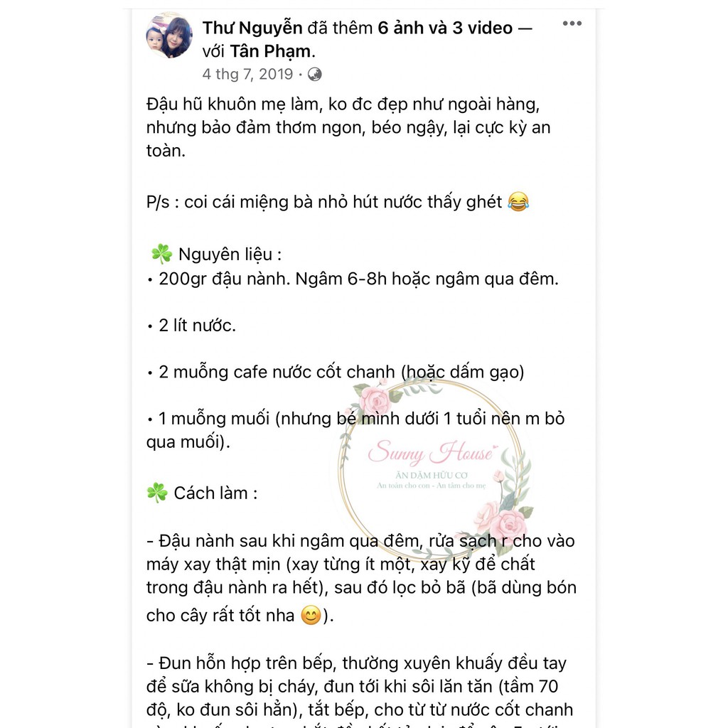The width and height of the screenshot is (728, 728).
Task: Open Thư Nguyễn's profile picture
Action: click(169, 36)
